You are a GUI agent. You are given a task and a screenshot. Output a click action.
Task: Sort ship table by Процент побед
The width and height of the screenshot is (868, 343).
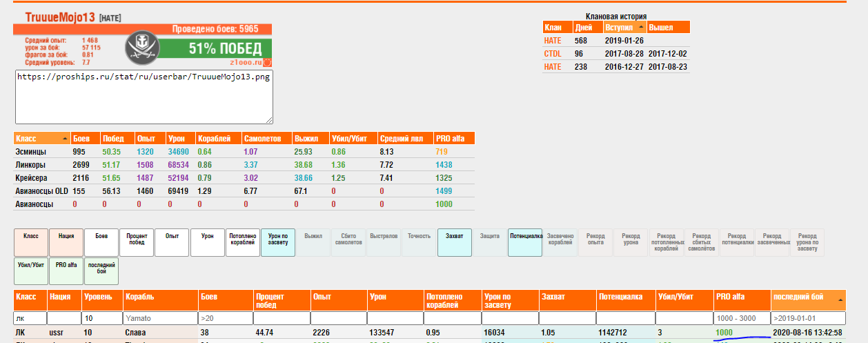(280, 300)
